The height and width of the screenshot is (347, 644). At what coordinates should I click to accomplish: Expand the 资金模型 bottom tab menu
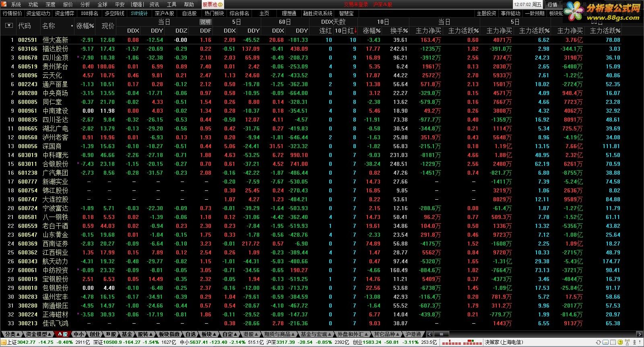click(39, 334)
